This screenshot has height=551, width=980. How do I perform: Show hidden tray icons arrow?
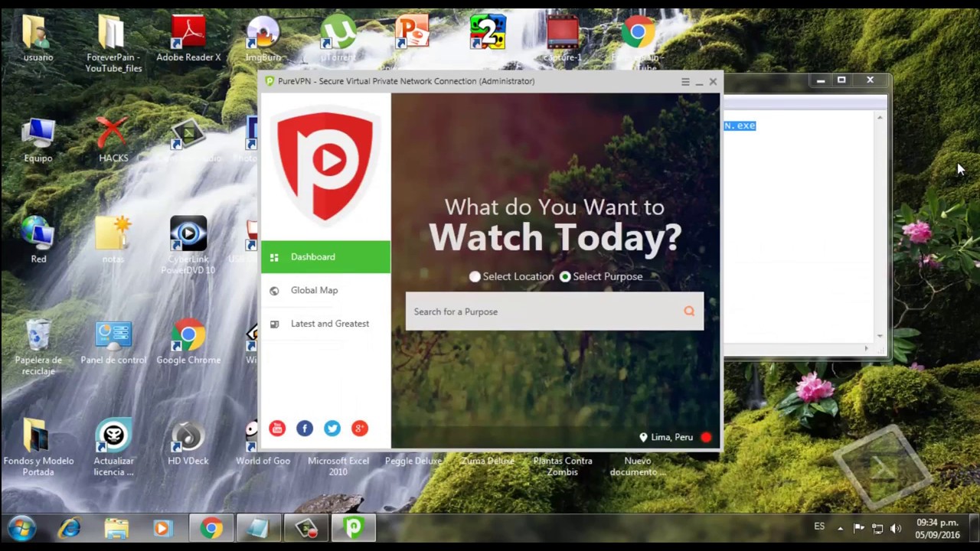coord(841,529)
